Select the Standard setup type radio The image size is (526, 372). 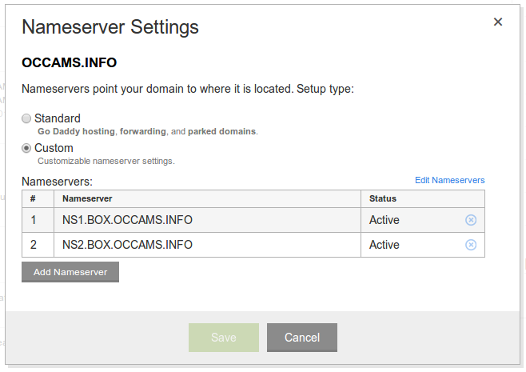[x=26, y=118]
